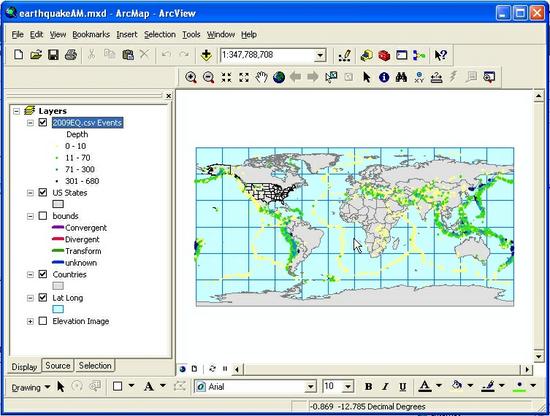The width and height of the screenshot is (550, 416).
Task: Toggle italic text formatting
Action: point(385,387)
